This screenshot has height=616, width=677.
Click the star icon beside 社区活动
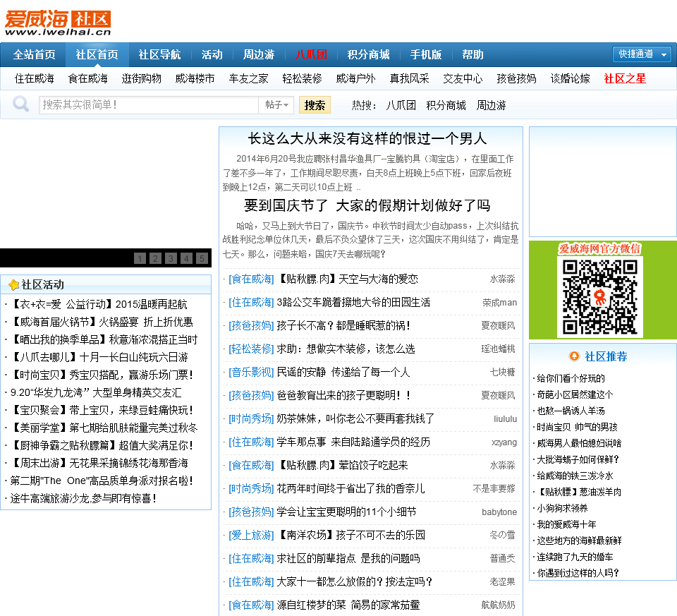click(13, 285)
